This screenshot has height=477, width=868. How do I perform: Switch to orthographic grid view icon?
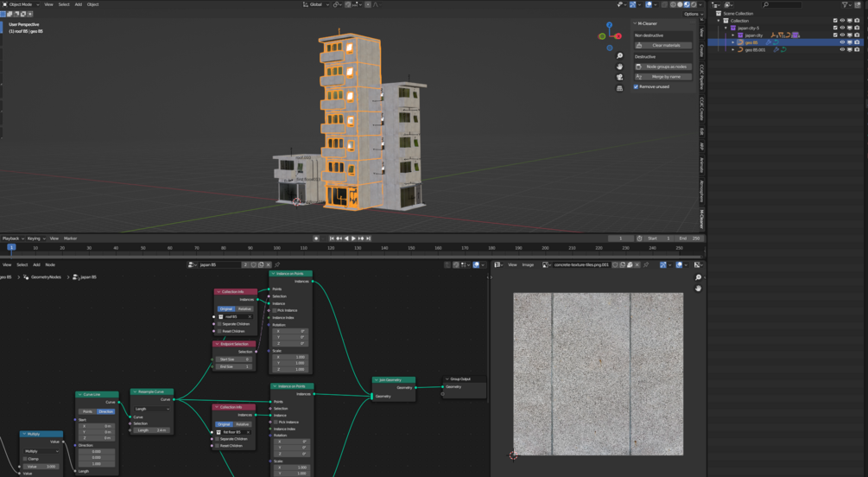pyautogui.click(x=619, y=88)
